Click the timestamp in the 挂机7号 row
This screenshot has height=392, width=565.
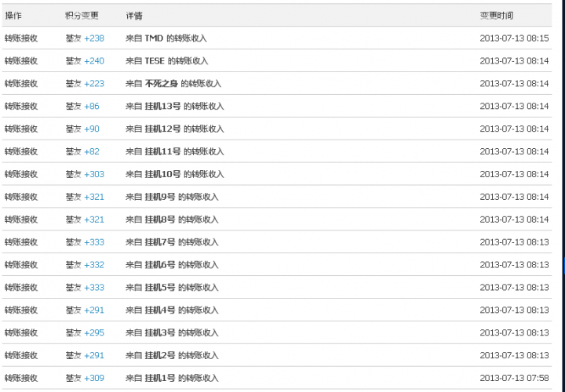[514, 242]
